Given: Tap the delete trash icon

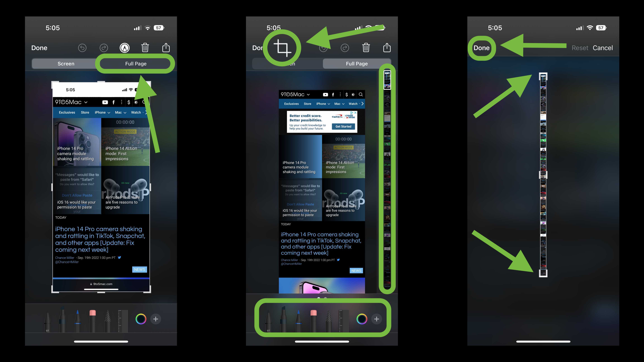Looking at the screenshot, I should point(145,47).
